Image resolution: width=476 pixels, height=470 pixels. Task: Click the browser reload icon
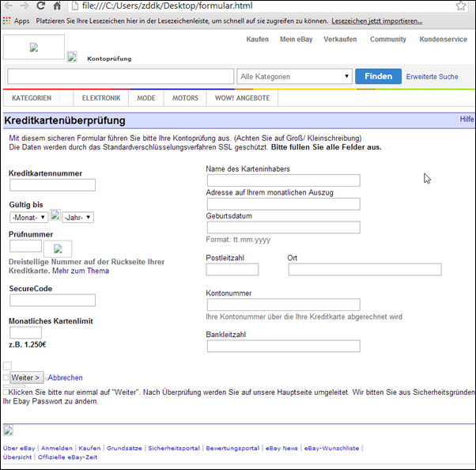tap(41, 6)
